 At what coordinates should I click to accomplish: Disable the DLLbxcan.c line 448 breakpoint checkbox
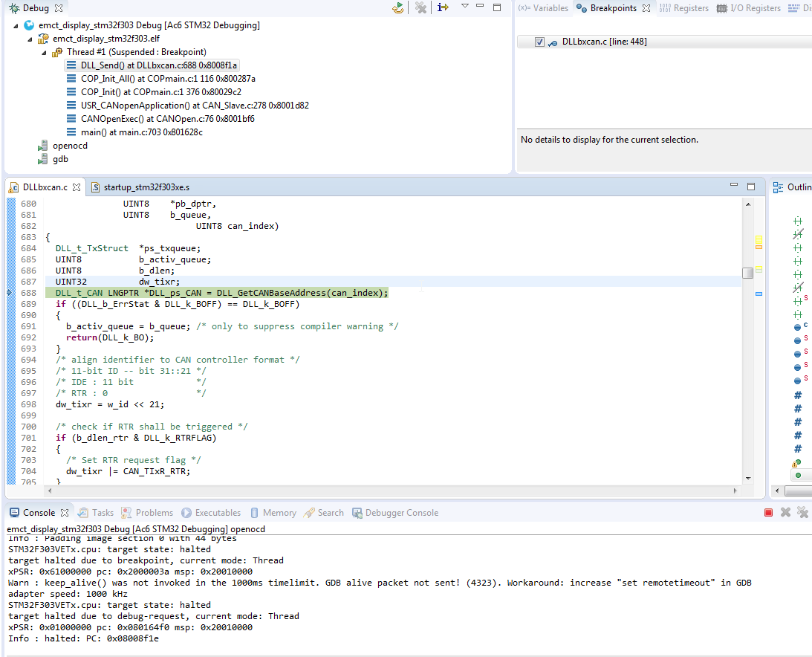(539, 42)
